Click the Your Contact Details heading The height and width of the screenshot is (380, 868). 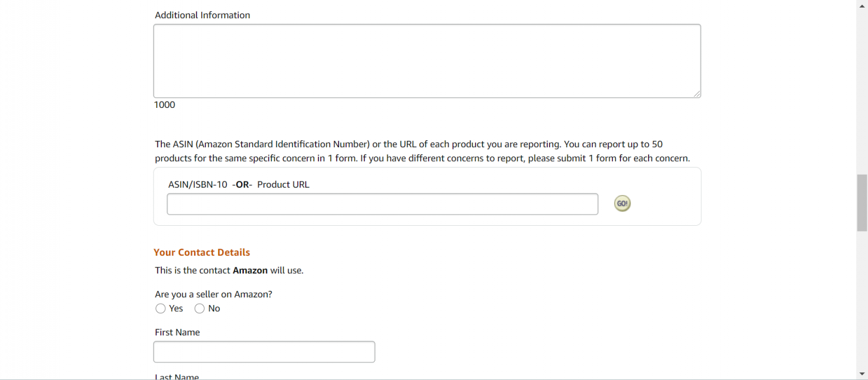click(202, 252)
